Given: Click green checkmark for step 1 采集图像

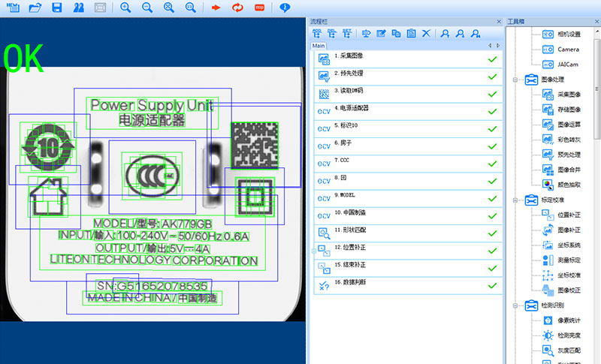Looking at the screenshot, I should pyautogui.click(x=492, y=59).
